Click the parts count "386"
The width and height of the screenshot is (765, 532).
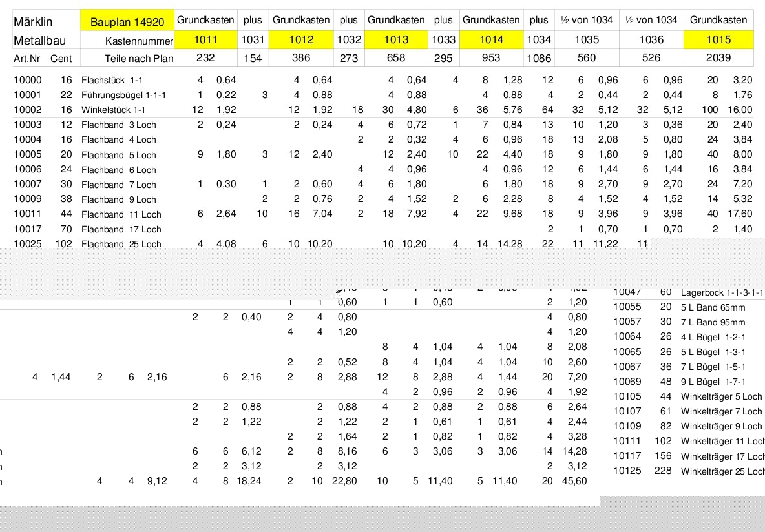pos(301,57)
